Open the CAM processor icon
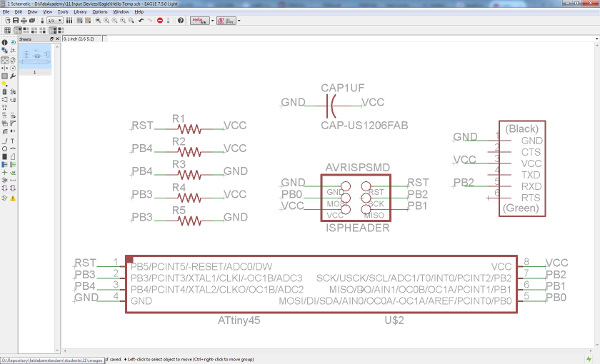The height and width of the screenshot is (364, 600). pos(32,20)
